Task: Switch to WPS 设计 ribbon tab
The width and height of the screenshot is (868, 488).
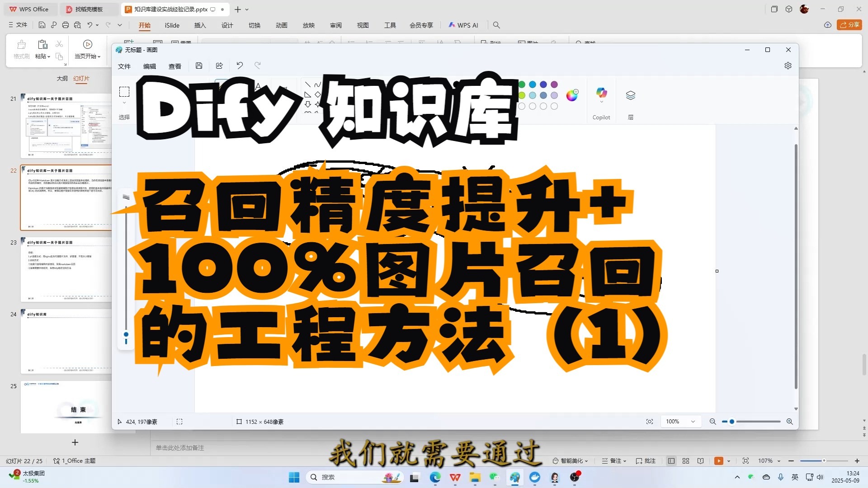Action: point(227,25)
